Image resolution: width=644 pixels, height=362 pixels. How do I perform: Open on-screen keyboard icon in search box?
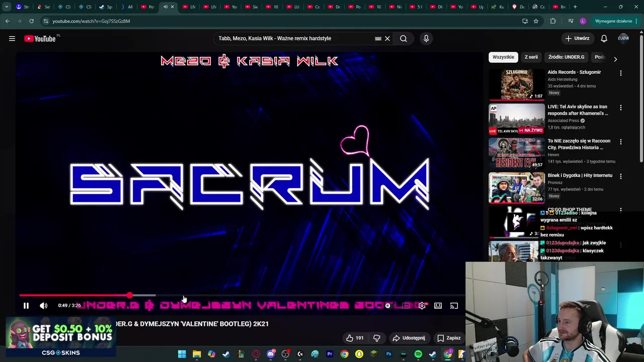point(378,39)
